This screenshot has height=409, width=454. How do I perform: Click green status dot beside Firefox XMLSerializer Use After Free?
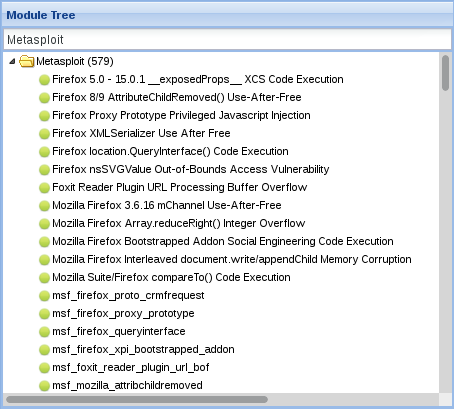click(44, 134)
